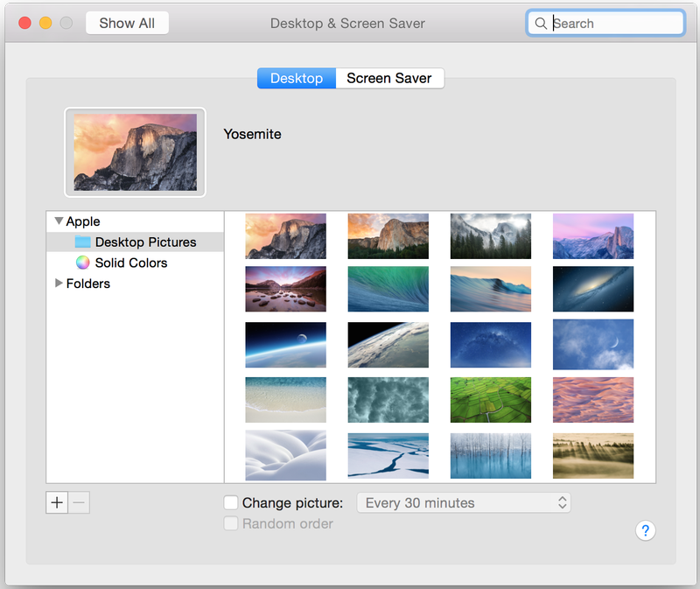Pick the green terraced fields wallpaper

pos(491,400)
